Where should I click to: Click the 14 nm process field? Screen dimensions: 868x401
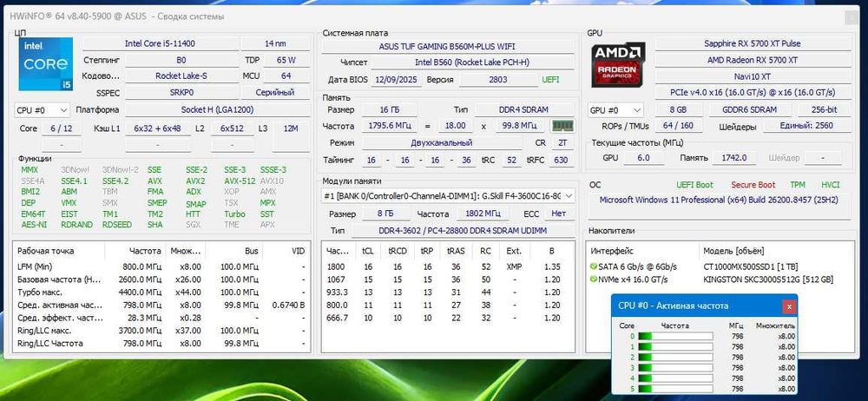(x=275, y=43)
